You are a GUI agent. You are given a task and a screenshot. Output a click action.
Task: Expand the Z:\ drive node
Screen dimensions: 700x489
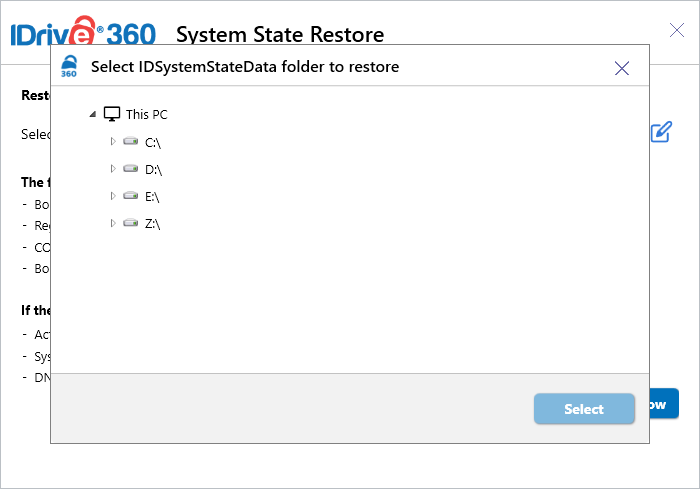pos(113,223)
